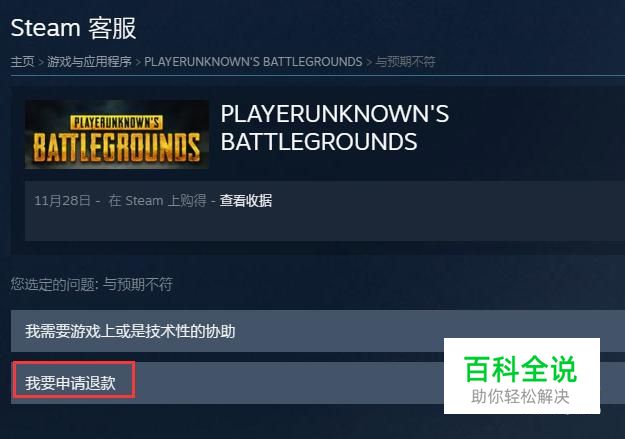This screenshot has height=439, width=625.
Task: Click 与预期不符 beside 您选定的问题
Action: (138, 284)
